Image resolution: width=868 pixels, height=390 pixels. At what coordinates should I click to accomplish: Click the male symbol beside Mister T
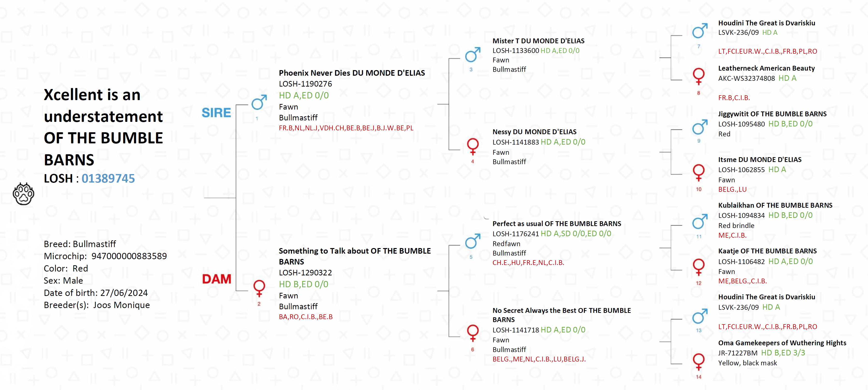point(473,54)
